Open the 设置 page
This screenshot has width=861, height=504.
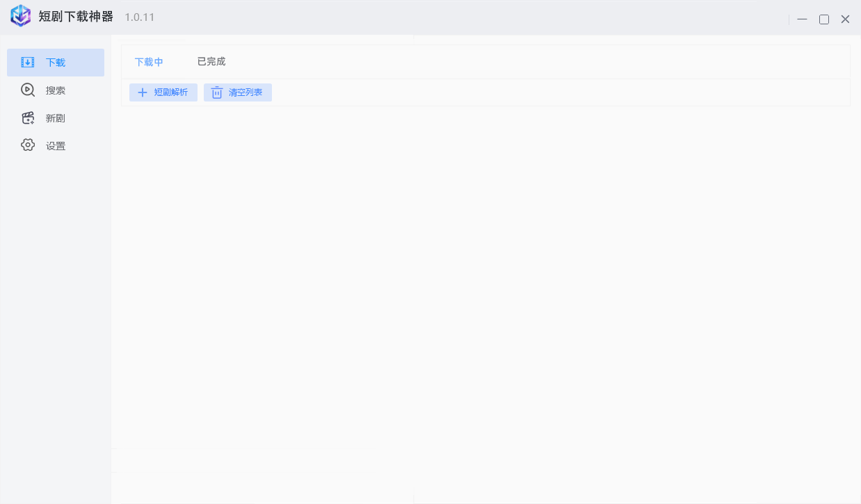click(56, 146)
